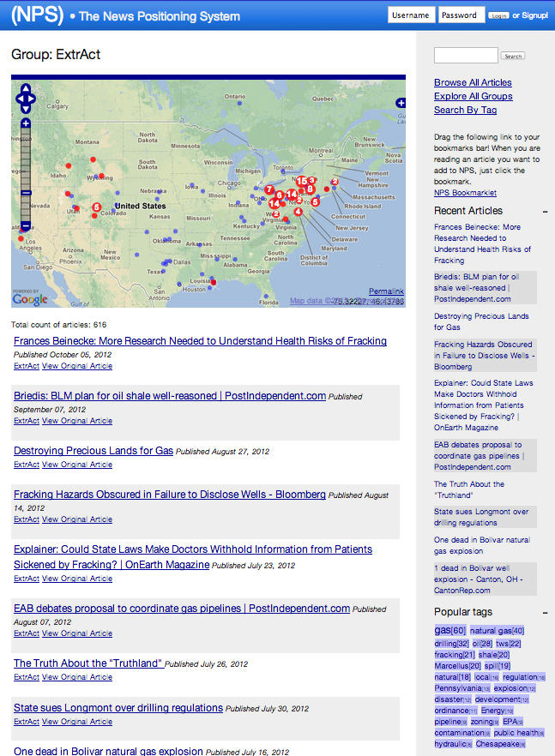Viewport: 555px width, 756px height.
Task: Open Explore All Groups
Action: tap(473, 96)
